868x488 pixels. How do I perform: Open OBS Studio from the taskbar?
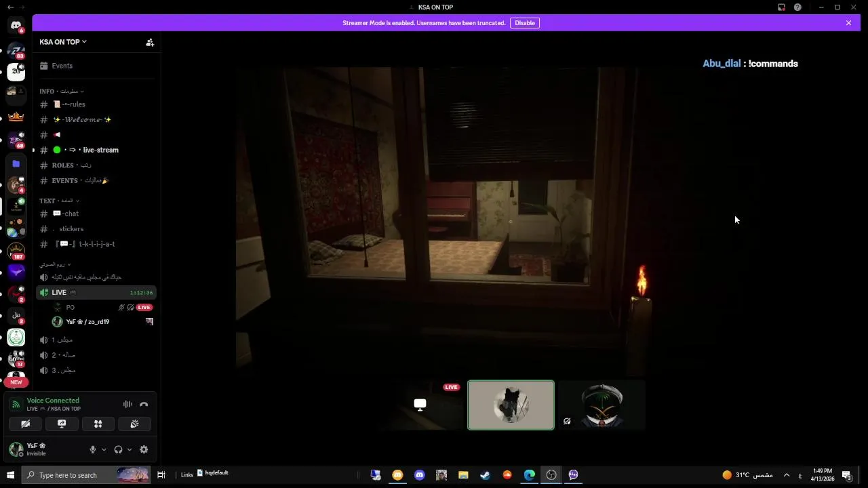tap(551, 475)
